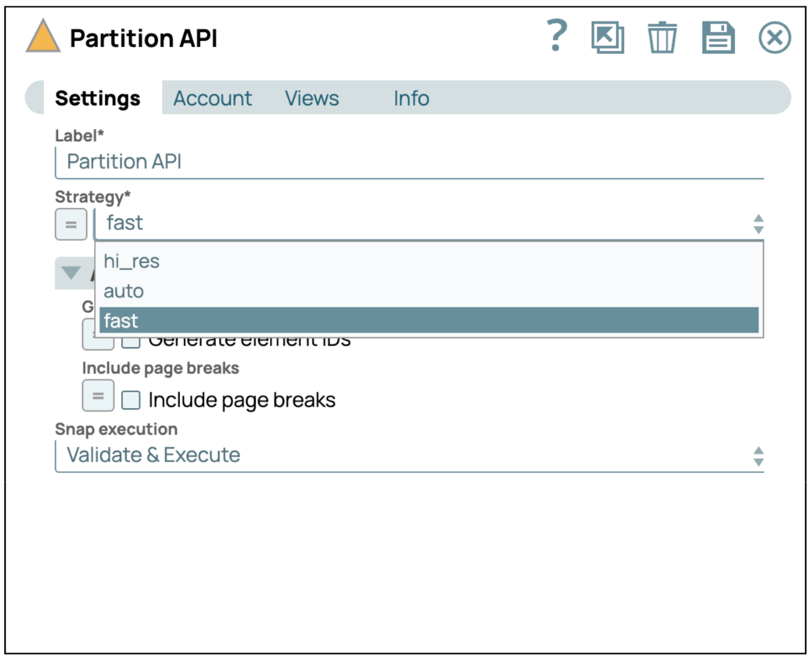This screenshot has height=660, width=812.
Task: Go to the Info tab
Action: pyautogui.click(x=411, y=98)
